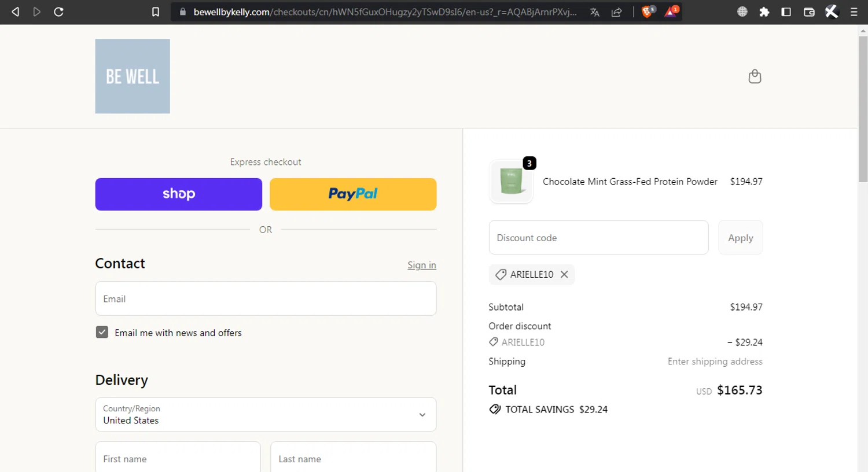Open the shopping bag cart icon
This screenshot has width=868, height=472.
point(755,76)
